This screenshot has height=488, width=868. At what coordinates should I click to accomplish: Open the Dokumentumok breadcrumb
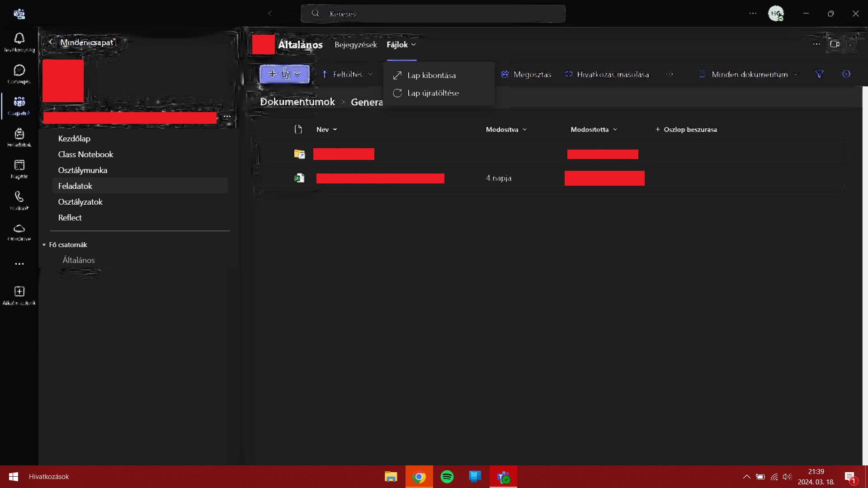coord(297,102)
